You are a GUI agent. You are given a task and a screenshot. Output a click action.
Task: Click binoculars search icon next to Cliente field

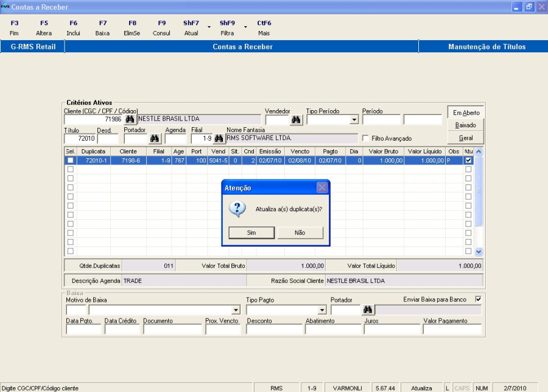(130, 119)
